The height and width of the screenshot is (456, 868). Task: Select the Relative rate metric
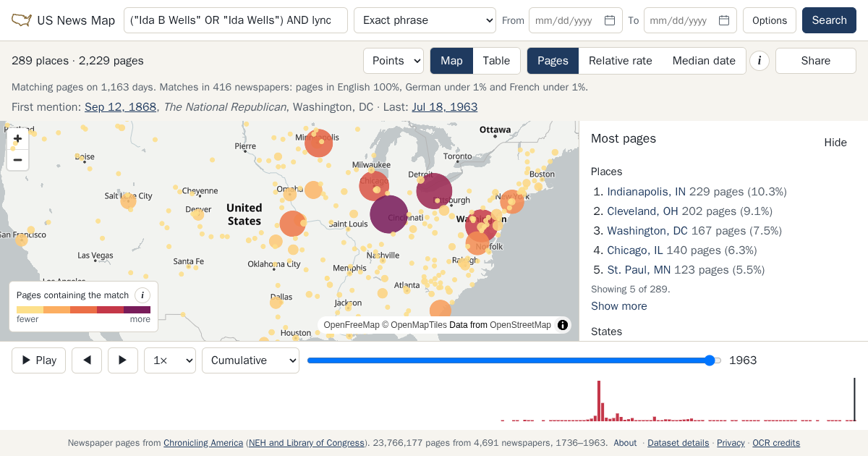[621, 61]
